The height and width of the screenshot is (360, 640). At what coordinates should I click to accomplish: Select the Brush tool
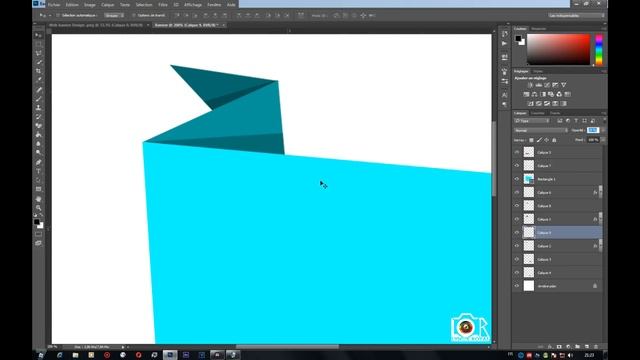click(38, 98)
